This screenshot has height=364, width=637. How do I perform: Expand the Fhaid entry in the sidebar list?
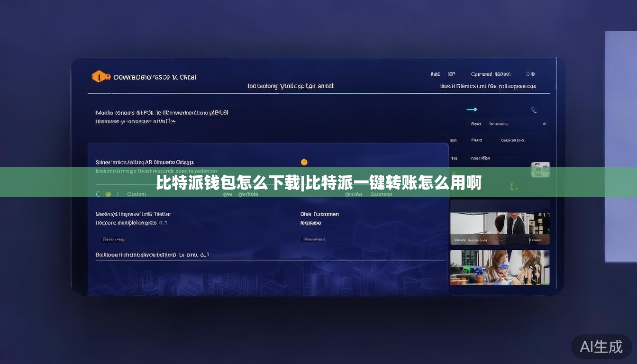tap(476, 140)
